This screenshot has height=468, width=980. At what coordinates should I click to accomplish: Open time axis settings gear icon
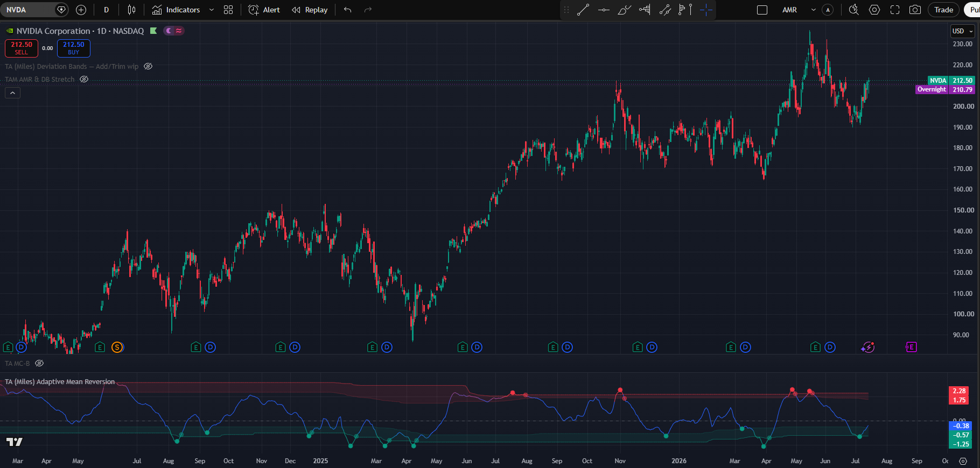pos(963,461)
